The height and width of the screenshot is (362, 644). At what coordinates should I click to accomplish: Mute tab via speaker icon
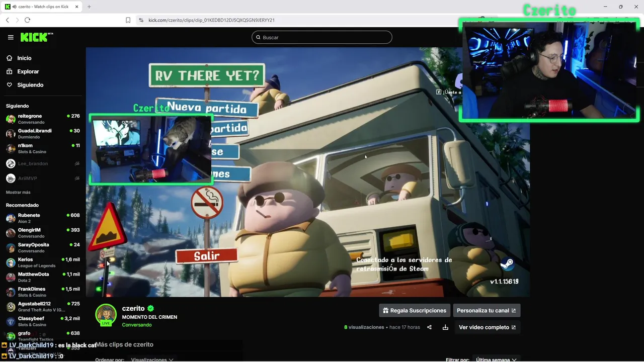point(14,7)
